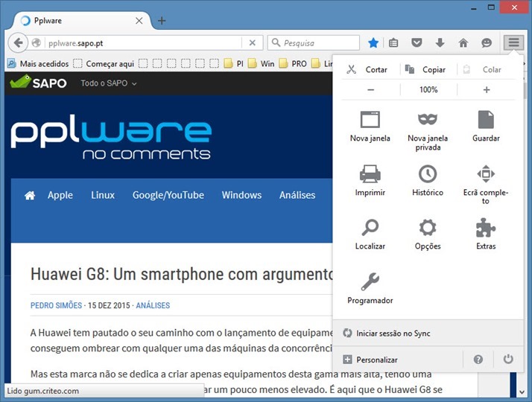Open the Nova janela menu item
Viewport: 532px width, 402px height.
click(370, 127)
